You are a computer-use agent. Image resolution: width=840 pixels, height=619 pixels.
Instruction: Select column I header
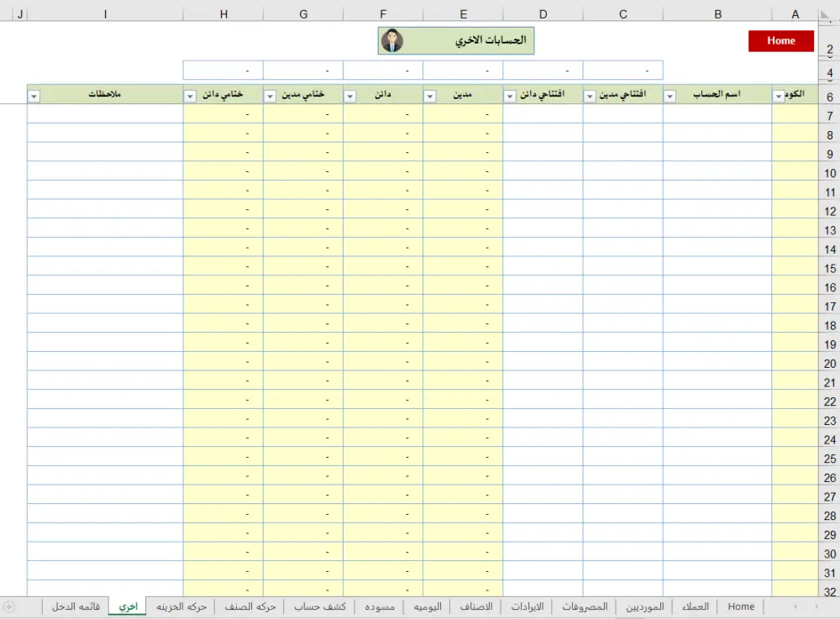click(105, 14)
